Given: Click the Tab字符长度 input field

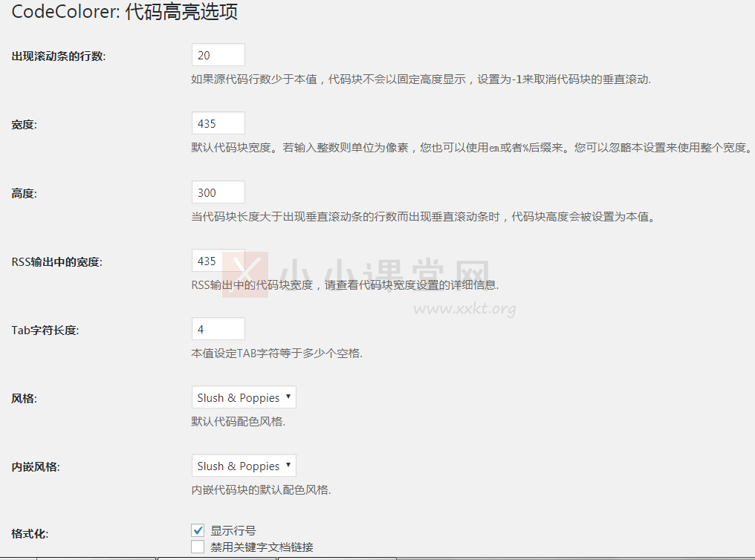Looking at the screenshot, I should pyautogui.click(x=218, y=329).
